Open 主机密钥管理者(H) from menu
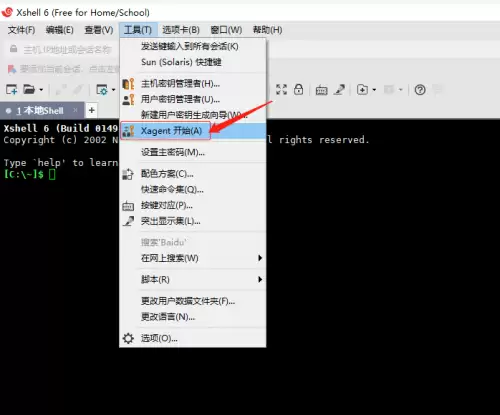 pos(193,83)
